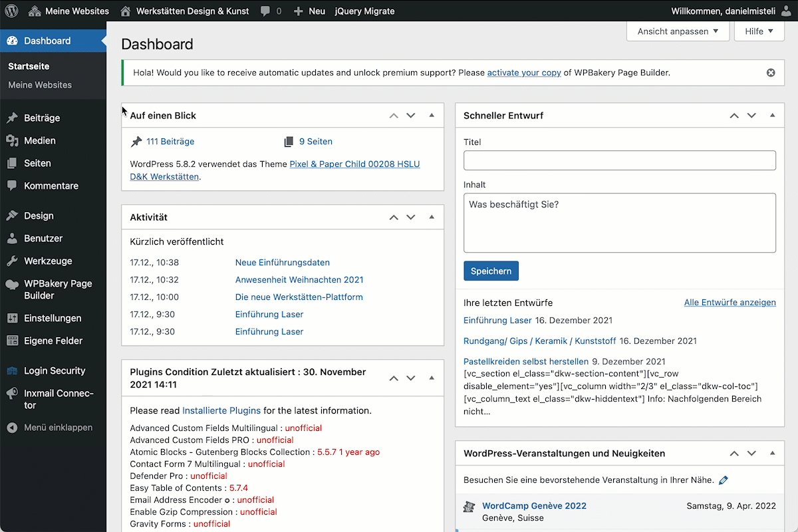Open Anwesenheit Weihnachten 2021 post
The height and width of the screenshot is (532, 798).
pos(299,280)
